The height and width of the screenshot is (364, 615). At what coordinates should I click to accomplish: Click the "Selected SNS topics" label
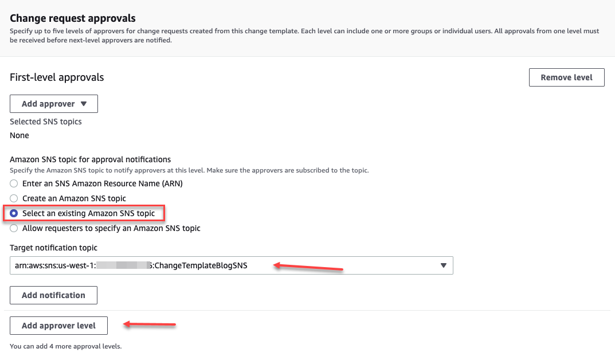click(x=45, y=122)
